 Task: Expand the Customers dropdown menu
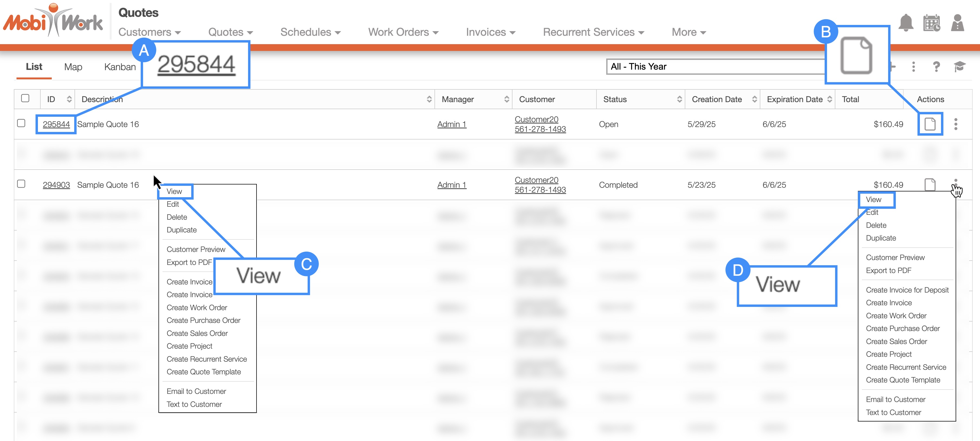(x=149, y=32)
